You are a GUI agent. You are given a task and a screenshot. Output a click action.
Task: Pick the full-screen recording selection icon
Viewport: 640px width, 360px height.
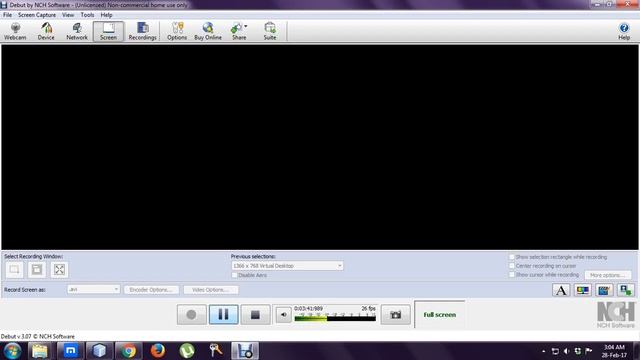[x=59, y=269]
